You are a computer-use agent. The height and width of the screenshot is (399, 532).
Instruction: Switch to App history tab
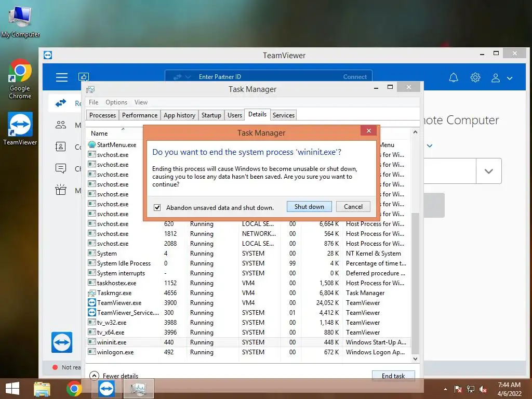179,115
